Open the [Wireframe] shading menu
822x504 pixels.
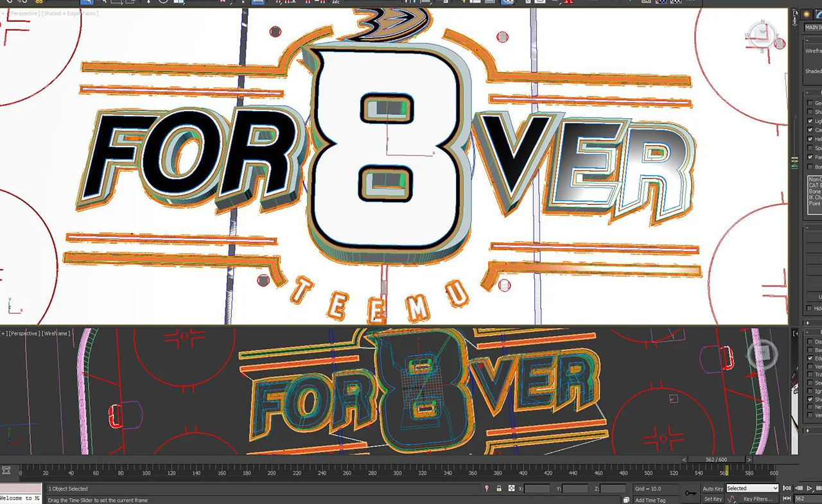click(57, 333)
